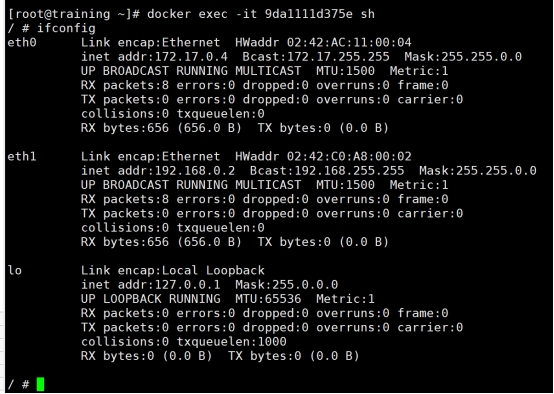Viewport: 554px width, 394px height.
Task: Click the eth0 interface name
Action: (x=22, y=43)
